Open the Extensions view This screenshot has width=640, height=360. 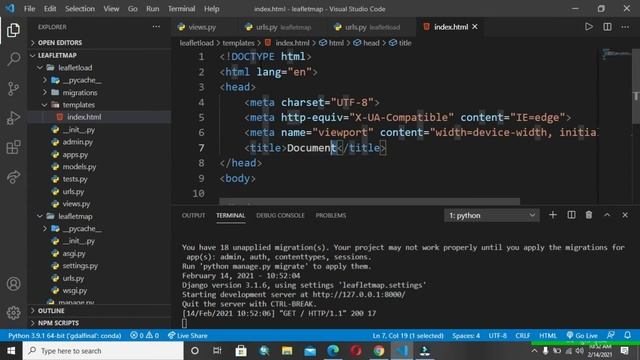click(x=13, y=147)
